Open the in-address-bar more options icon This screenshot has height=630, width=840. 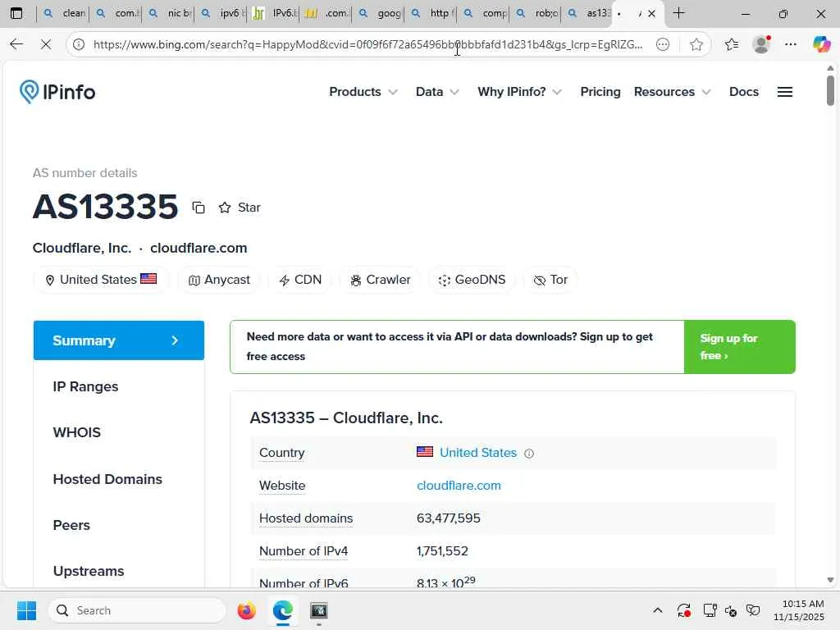[663, 44]
